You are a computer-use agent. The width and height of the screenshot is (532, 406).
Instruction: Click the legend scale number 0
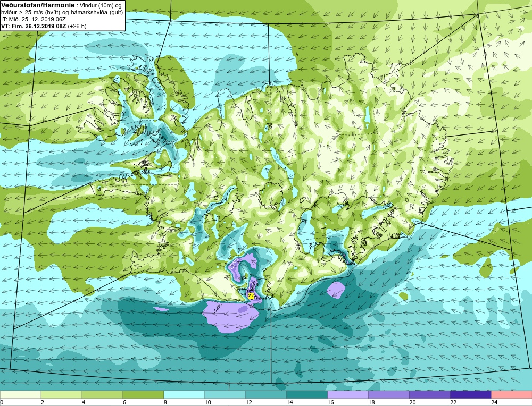[2, 402]
